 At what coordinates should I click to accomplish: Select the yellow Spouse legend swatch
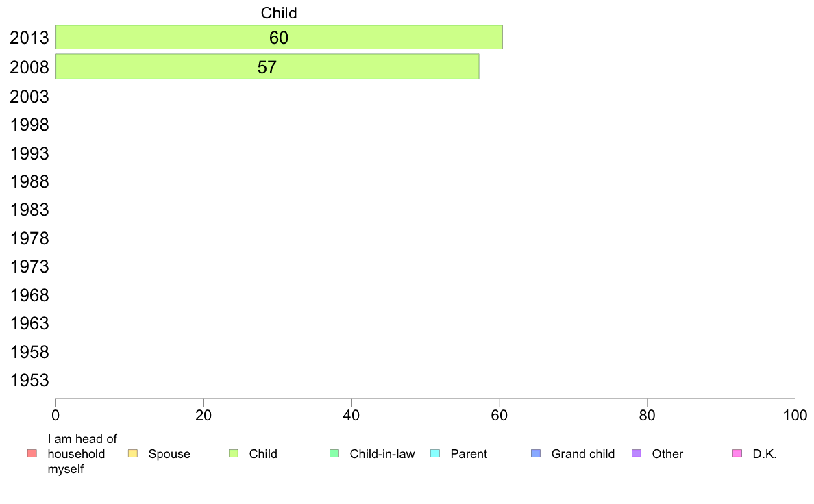point(133,453)
